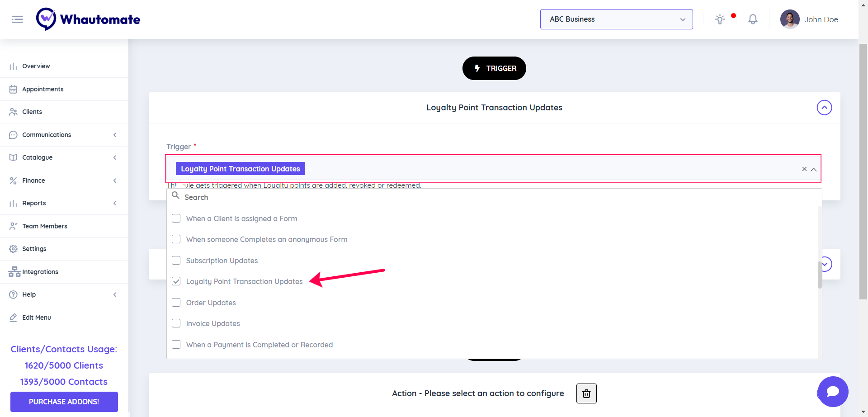This screenshot has height=417, width=868.
Task: Open Appointments from the sidebar
Action: [x=43, y=89]
